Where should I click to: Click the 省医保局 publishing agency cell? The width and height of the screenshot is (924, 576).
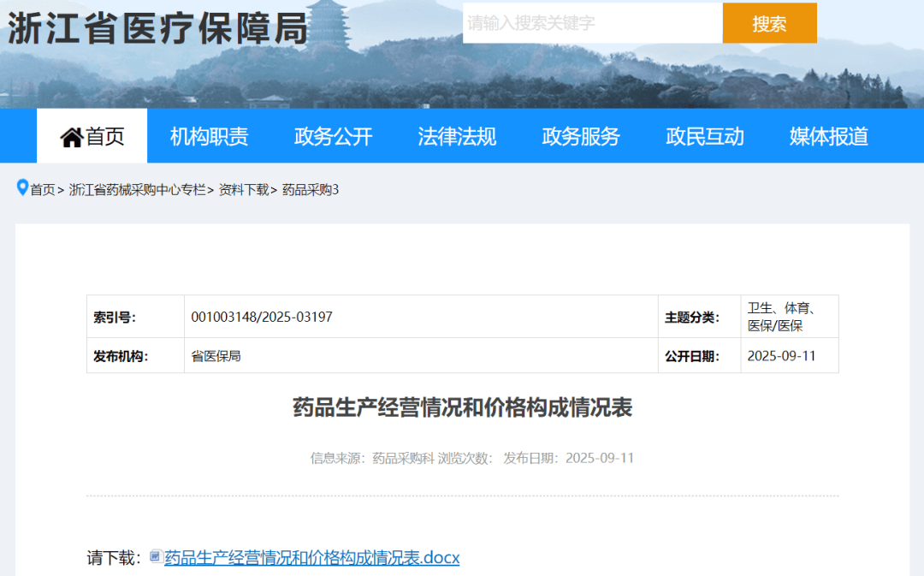[x=216, y=356]
